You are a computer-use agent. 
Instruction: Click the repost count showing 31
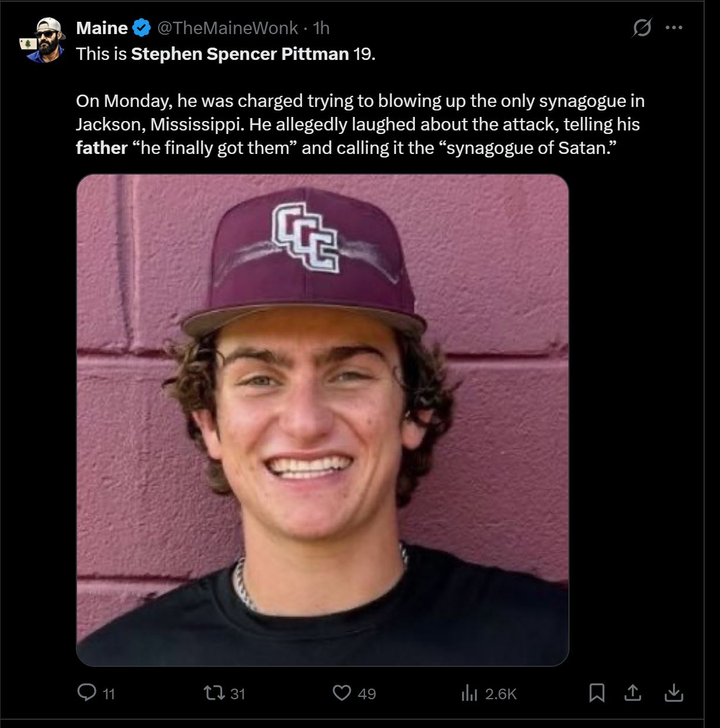pyautogui.click(x=237, y=694)
